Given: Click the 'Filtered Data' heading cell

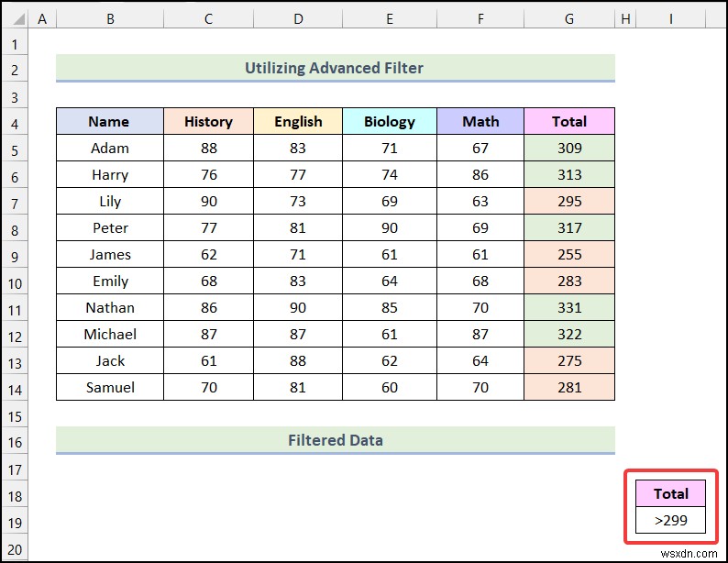Looking at the screenshot, I should click(x=336, y=440).
